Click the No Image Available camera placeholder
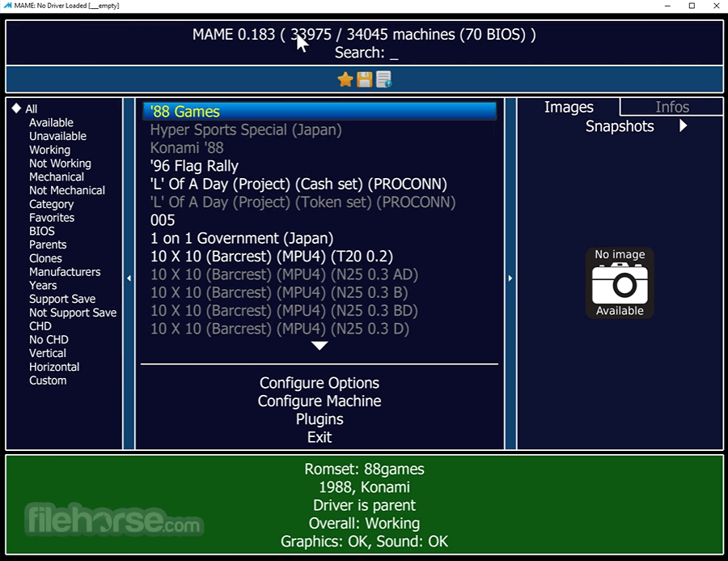 click(620, 283)
